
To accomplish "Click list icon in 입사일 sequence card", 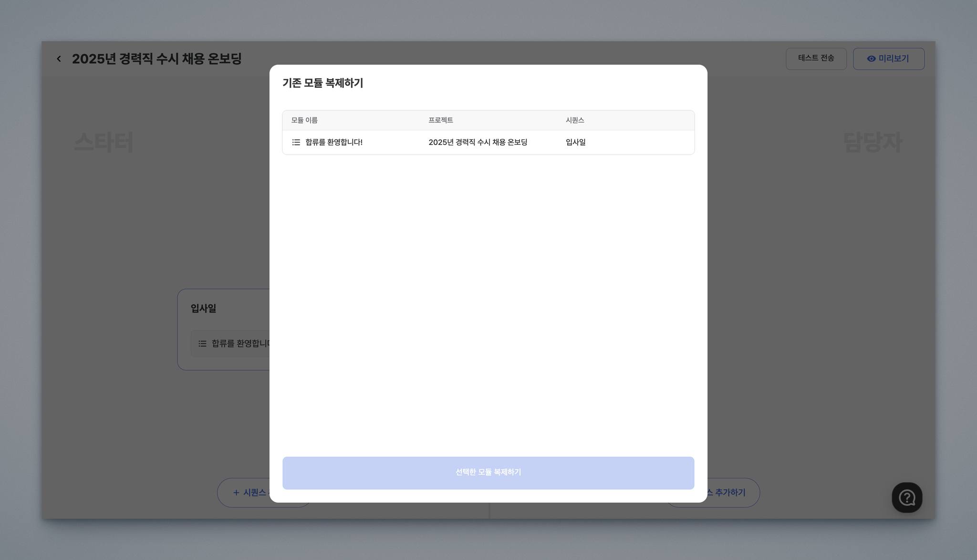I will [x=202, y=343].
